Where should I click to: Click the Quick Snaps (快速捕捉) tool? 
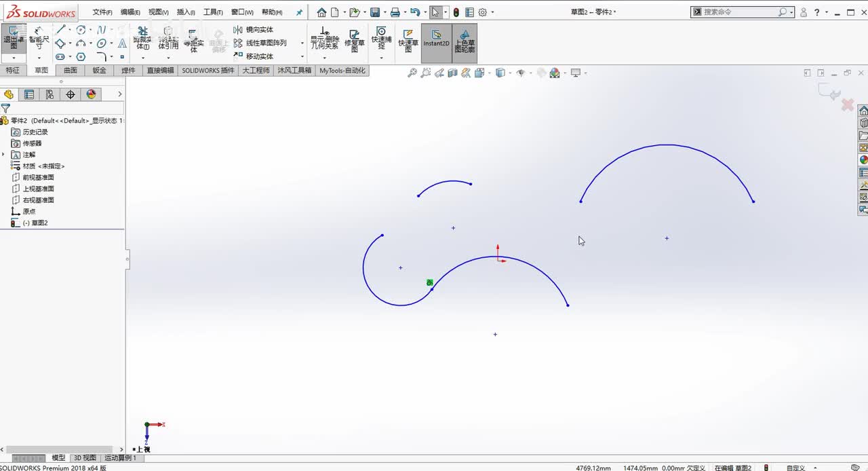click(x=382, y=38)
